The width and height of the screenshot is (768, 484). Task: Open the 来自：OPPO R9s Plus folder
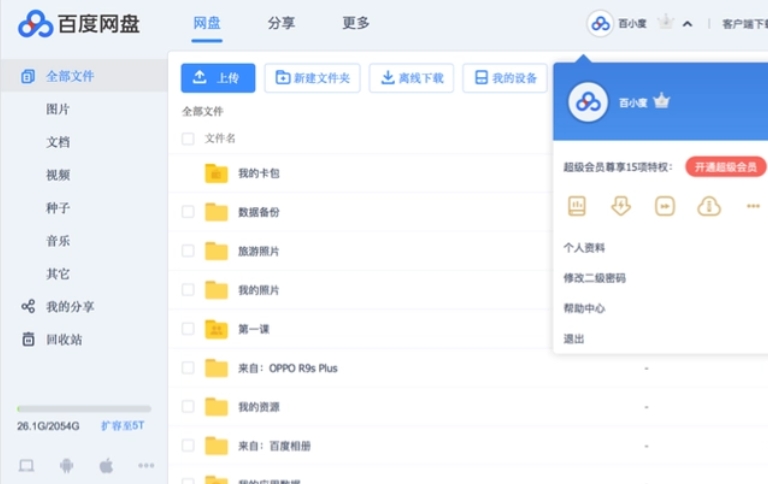[x=288, y=368]
